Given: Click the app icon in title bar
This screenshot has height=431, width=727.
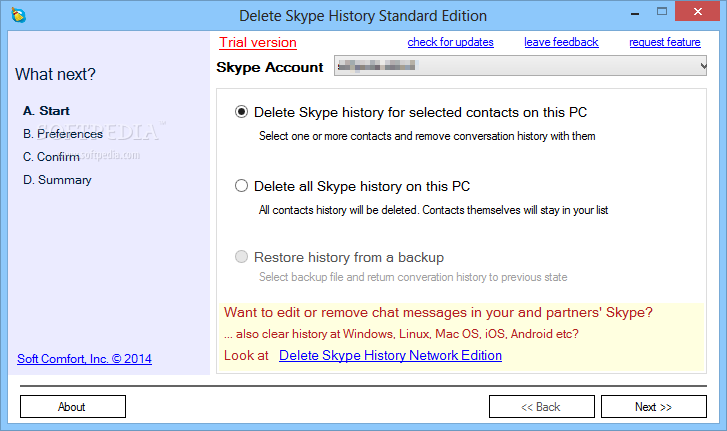Looking at the screenshot, I should [19, 15].
